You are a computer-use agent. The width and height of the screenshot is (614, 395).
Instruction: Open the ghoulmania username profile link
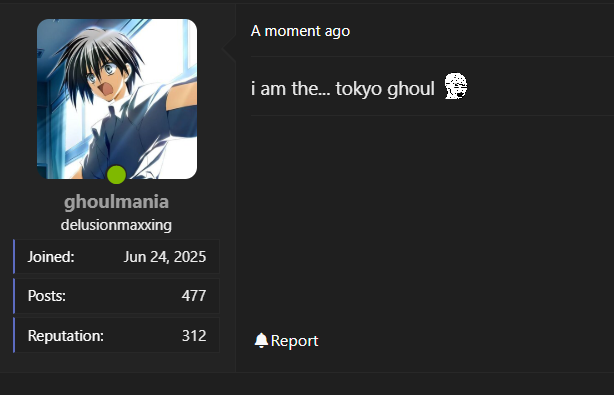click(x=116, y=202)
